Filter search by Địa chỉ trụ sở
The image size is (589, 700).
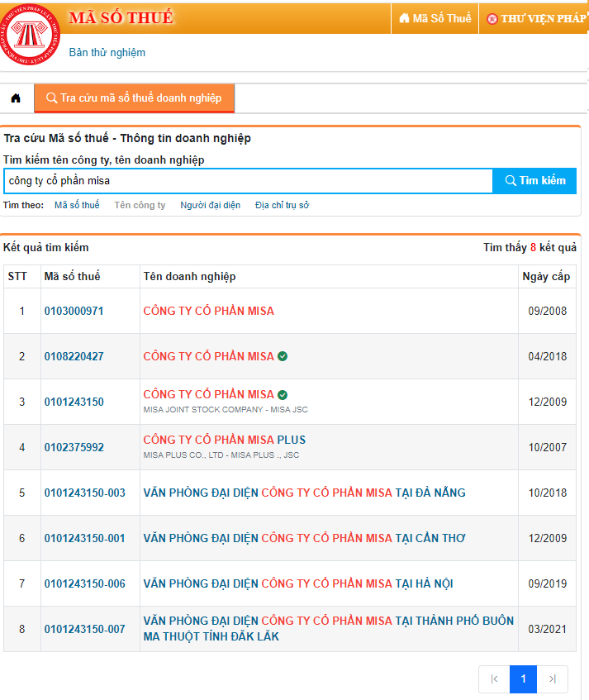click(x=282, y=205)
